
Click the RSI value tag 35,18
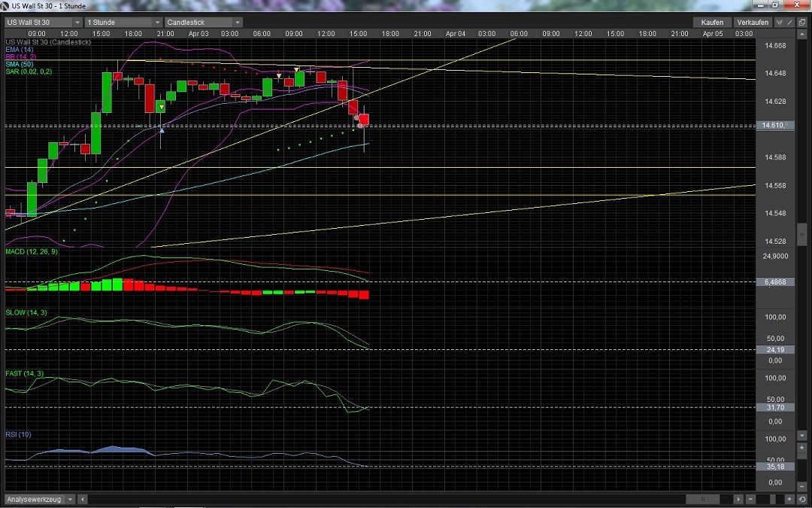point(775,467)
